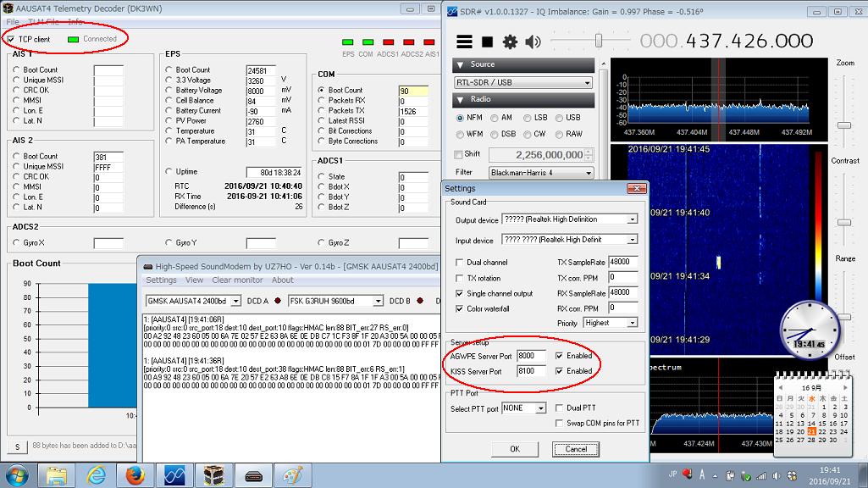This screenshot has width=868, height=488.
Task: Enable Dual PTT checkbox
Action: tap(559, 408)
